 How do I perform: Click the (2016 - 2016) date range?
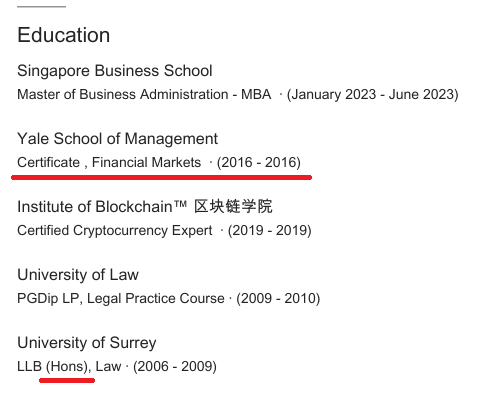[x=259, y=163]
